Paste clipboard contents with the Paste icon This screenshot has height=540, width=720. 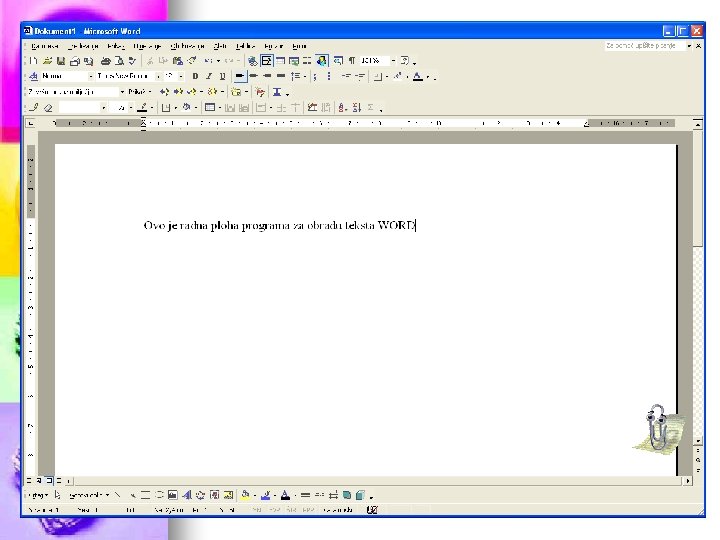[178, 61]
